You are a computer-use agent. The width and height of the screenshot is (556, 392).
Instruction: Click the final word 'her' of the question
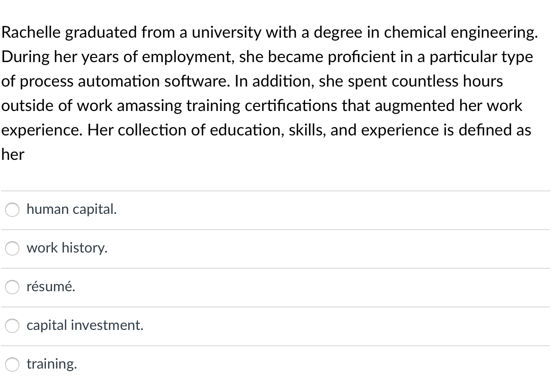pos(13,155)
